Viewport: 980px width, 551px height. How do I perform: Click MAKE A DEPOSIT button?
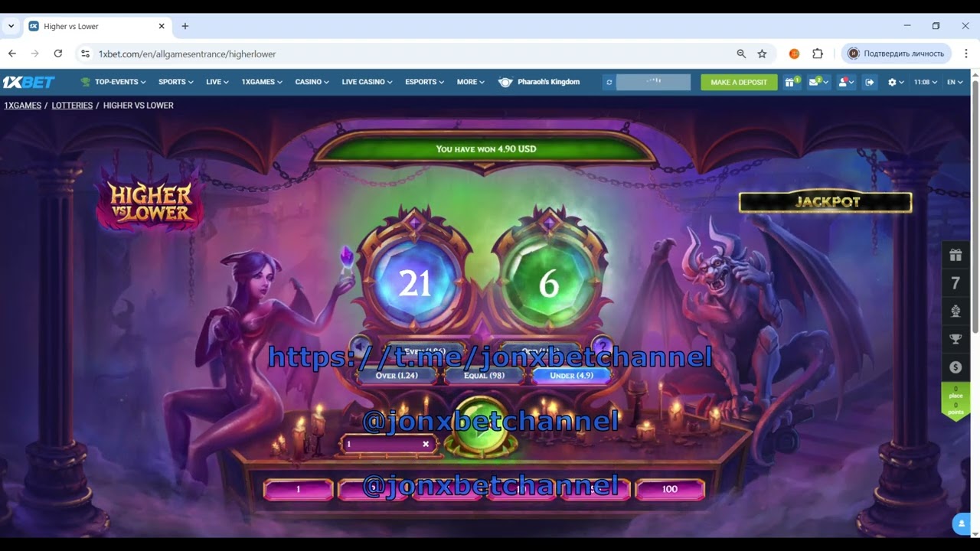click(739, 82)
